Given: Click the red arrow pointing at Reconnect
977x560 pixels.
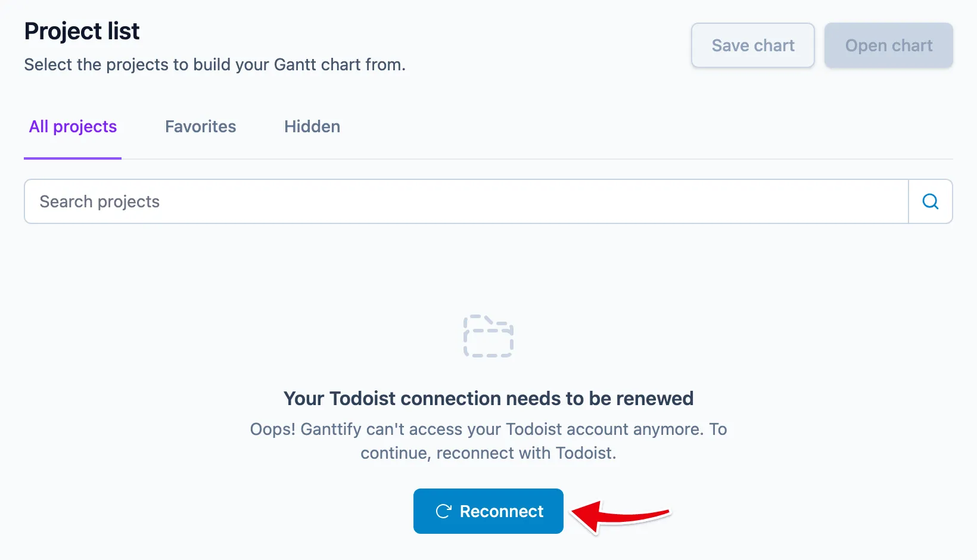Looking at the screenshot, I should [x=621, y=515].
